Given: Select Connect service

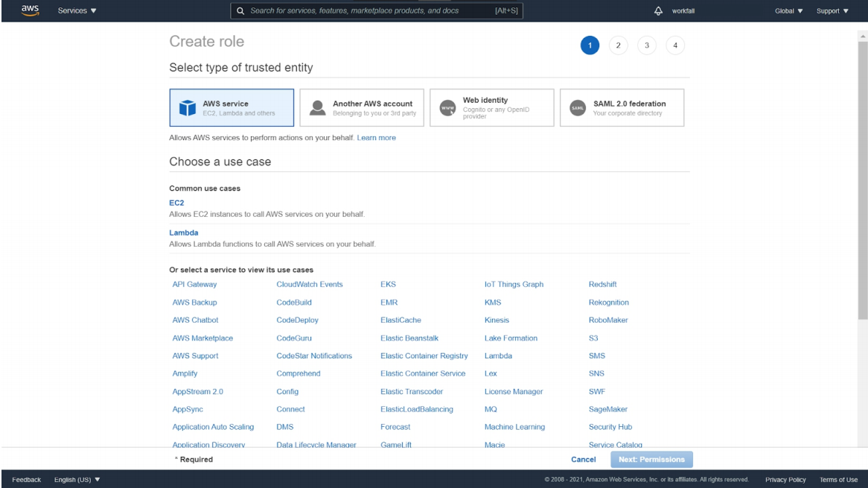Looking at the screenshot, I should point(290,409).
